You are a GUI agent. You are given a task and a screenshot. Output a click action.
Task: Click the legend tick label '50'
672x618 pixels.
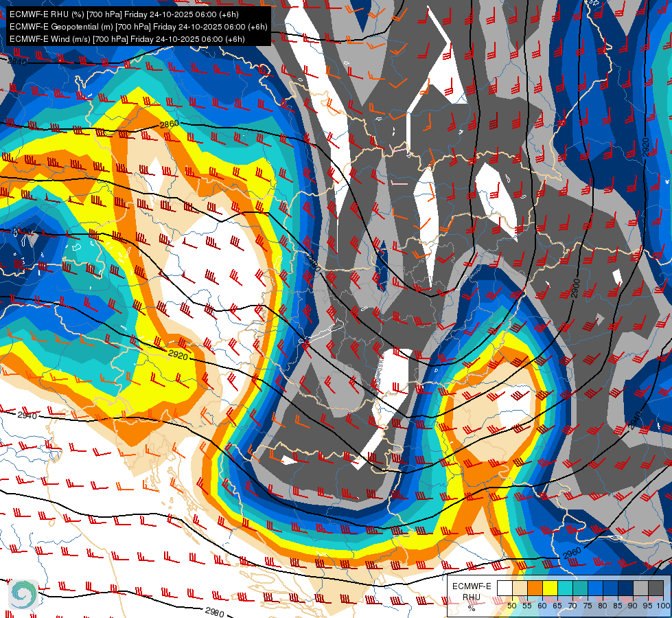[x=511, y=606]
